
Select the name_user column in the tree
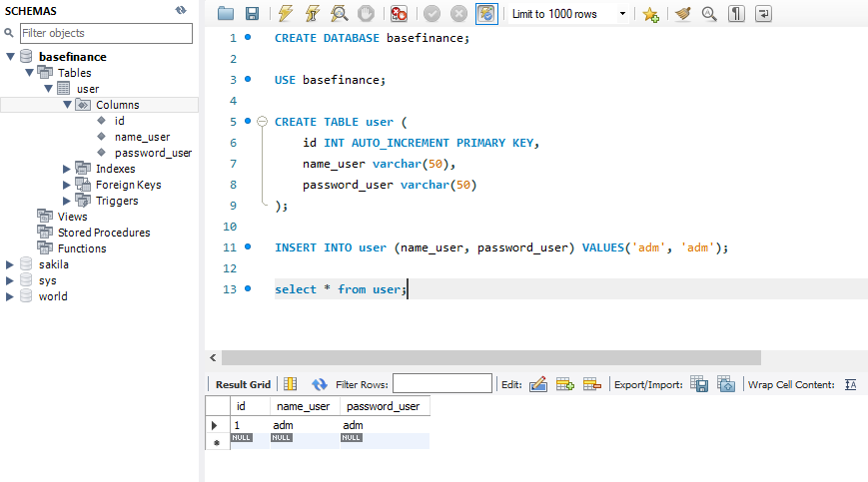(142, 137)
